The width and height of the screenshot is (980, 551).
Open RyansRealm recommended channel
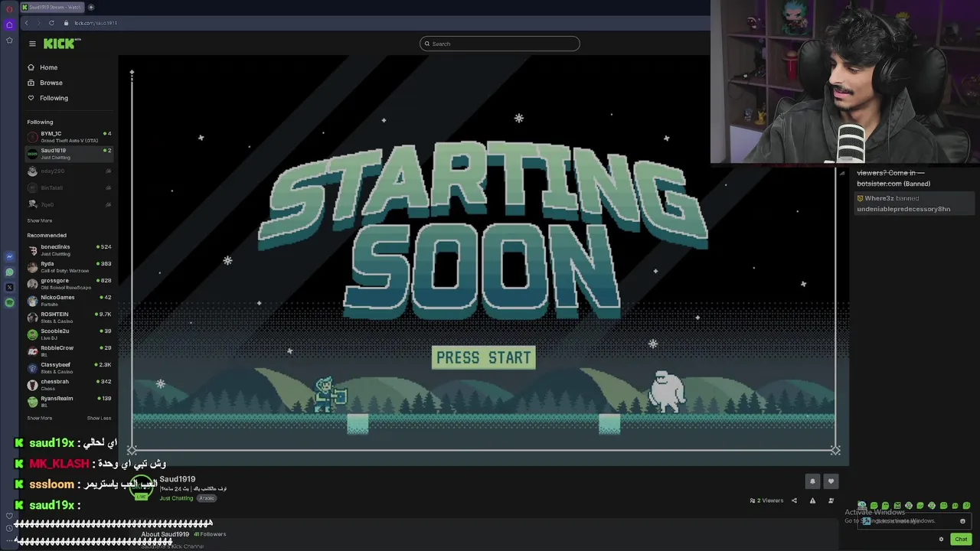point(69,401)
